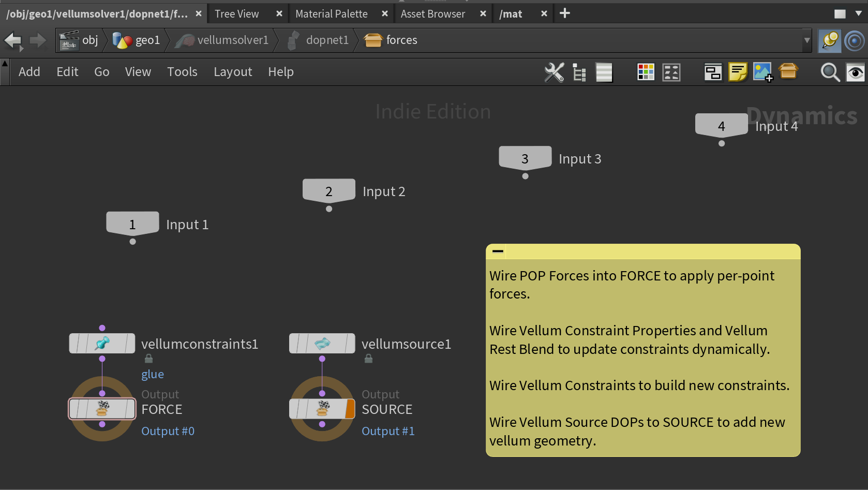868x490 pixels.
Task: Add a sticky note
Action: [738, 72]
